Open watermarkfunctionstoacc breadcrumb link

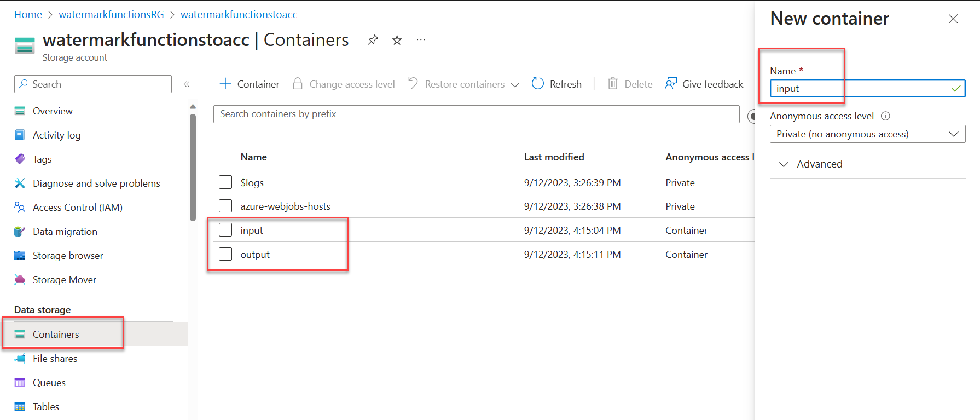[239, 15]
